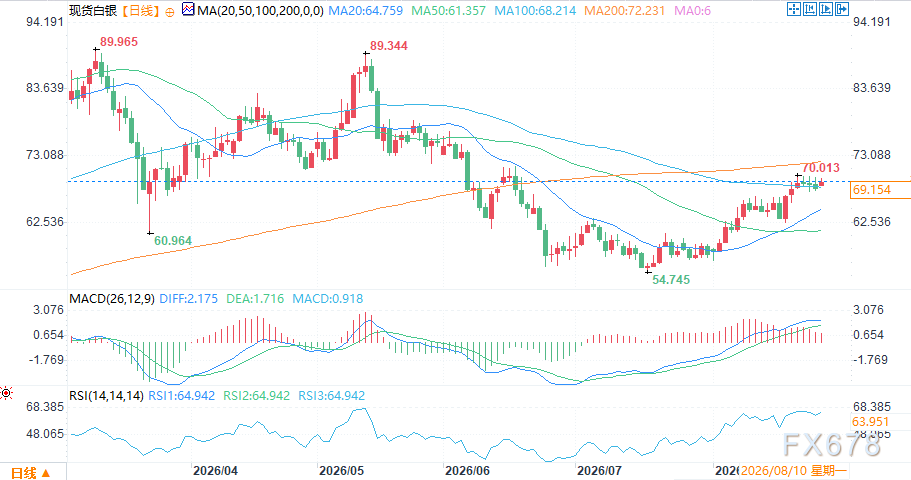Click the chart play-forward icon
Viewport: 911px width, 480px height.
[x=826, y=9]
